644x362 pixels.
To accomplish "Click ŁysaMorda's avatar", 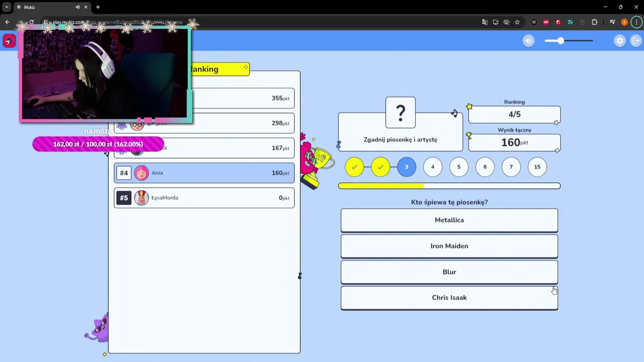I will click(x=141, y=198).
